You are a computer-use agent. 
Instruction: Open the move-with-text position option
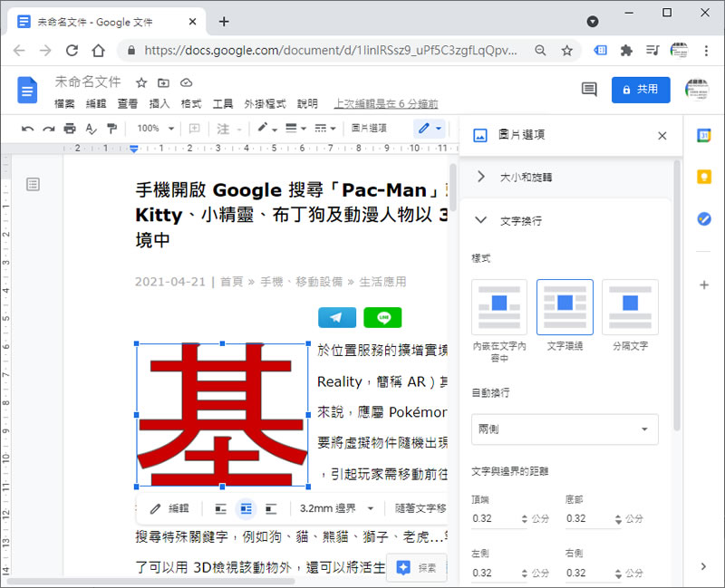point(420,508)
